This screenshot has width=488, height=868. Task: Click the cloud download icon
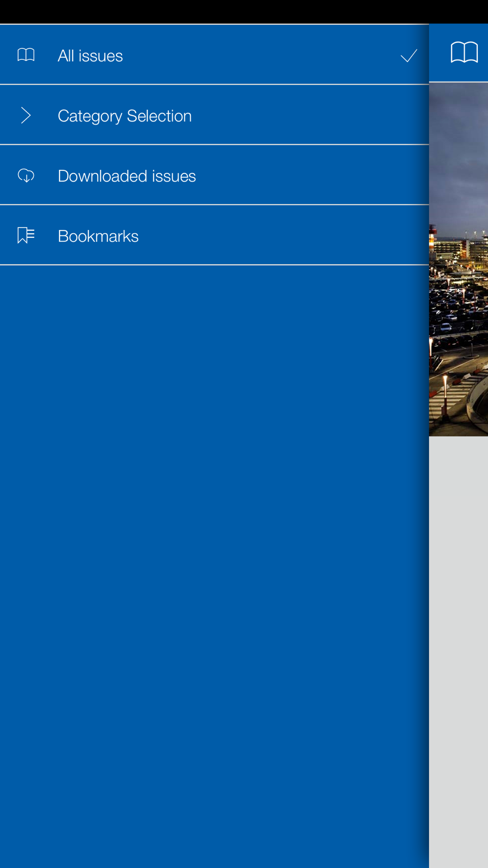26,175
